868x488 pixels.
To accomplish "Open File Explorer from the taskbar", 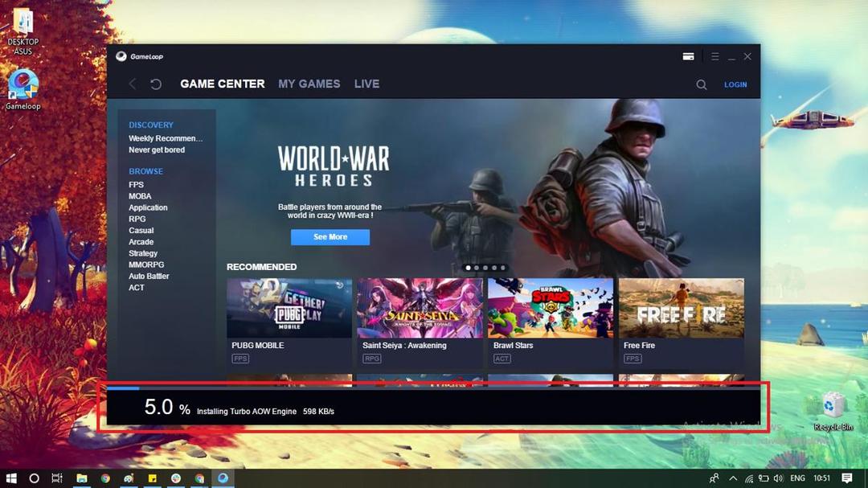I will pyautogui.click(x=82, y=478).
